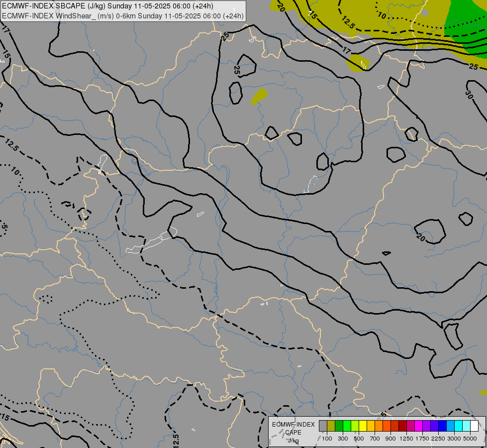Click the WindShear 0-6km title line
This screenshot has width=487, height=448.
click(x=123, y=16)
